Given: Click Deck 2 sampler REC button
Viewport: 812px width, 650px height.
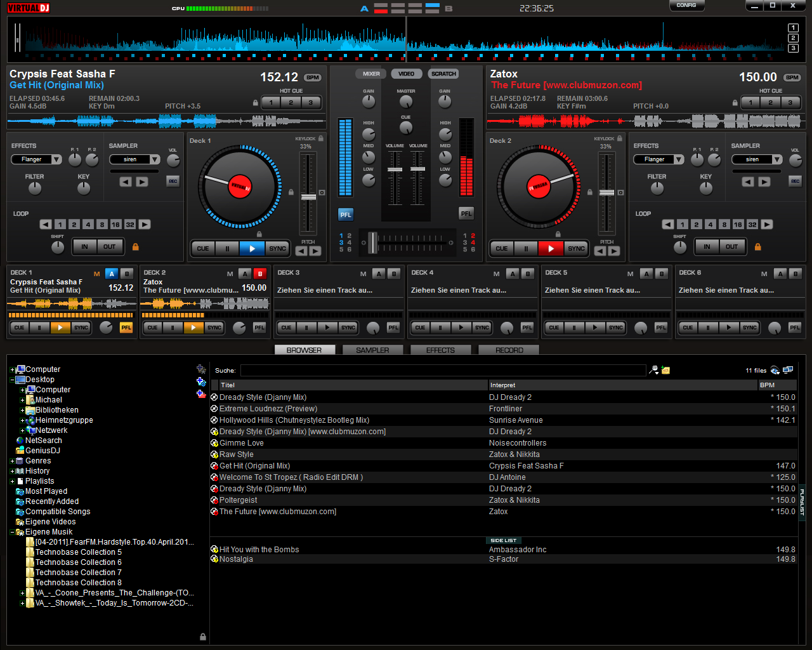Looking at the screenshot, I should click(795, 181).
